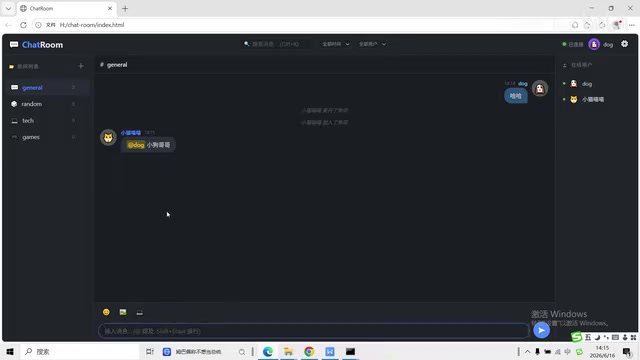Click the blue message bubble from dog
This screenshot has width=640, height=360.
coord(516,96)
